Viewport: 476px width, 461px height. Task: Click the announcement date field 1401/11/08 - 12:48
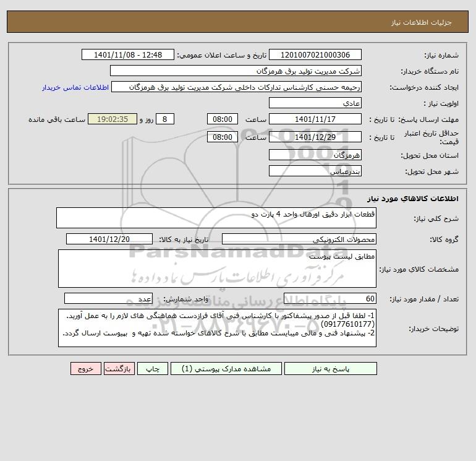128,54
